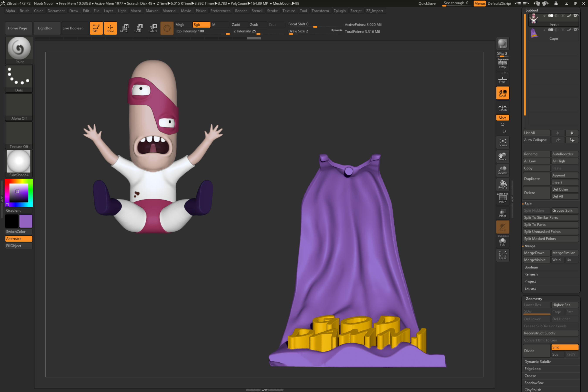Toggle the Floor grid icon
The image size is (588, 392).
click(x=502, y=79)
